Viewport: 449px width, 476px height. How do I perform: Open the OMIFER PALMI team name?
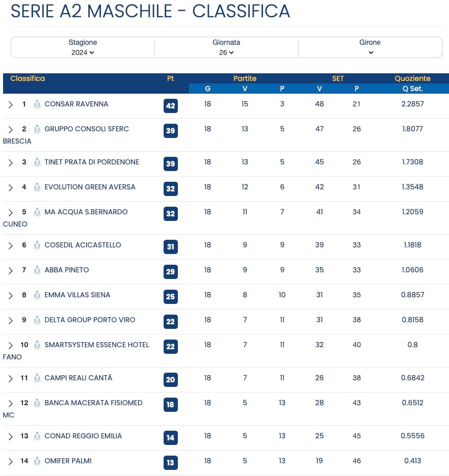(68, 461)
